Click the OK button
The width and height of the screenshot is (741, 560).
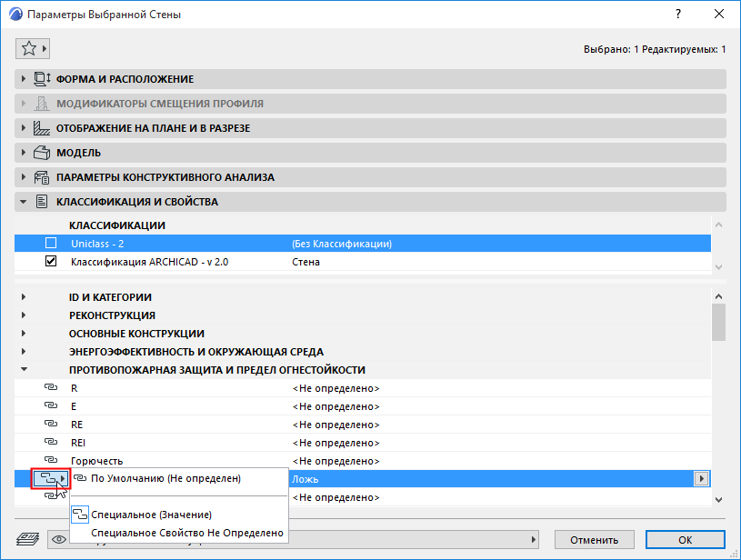686,540
